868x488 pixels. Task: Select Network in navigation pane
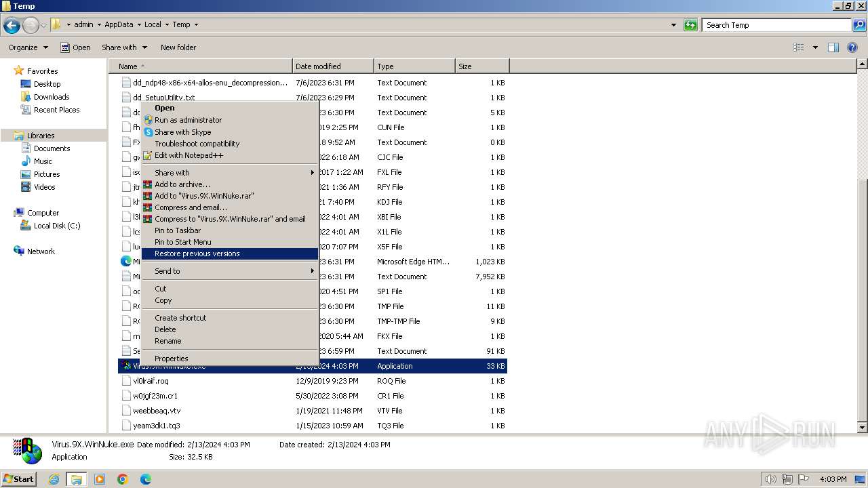pos(41,251)
